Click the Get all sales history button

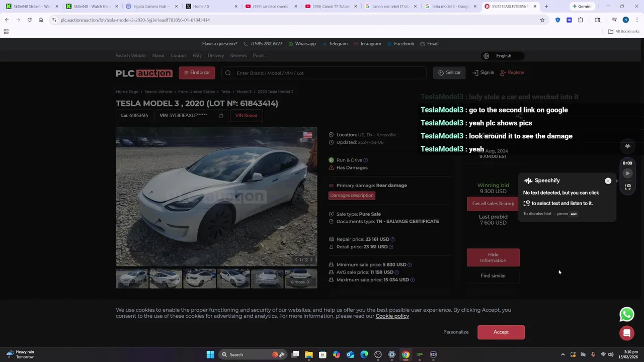tap(493, 204)
